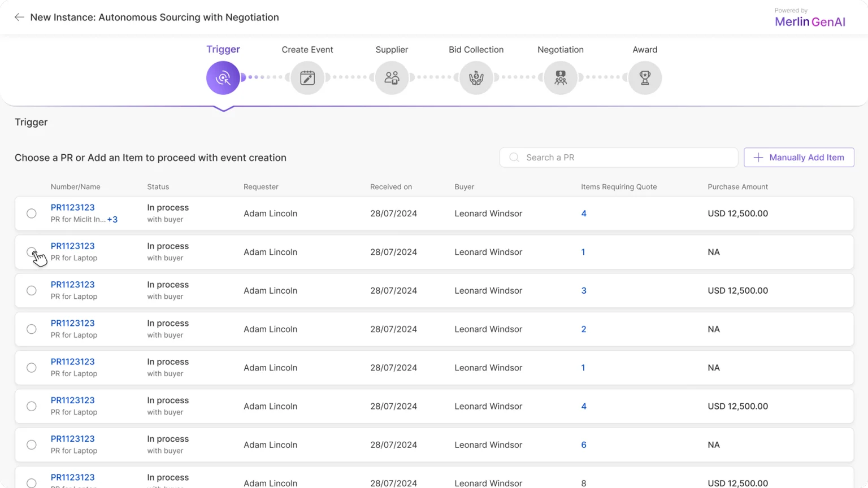Viewport: 868px width, 488px height.
Task: Click the back arrow icon
Action: click(19, 17)
